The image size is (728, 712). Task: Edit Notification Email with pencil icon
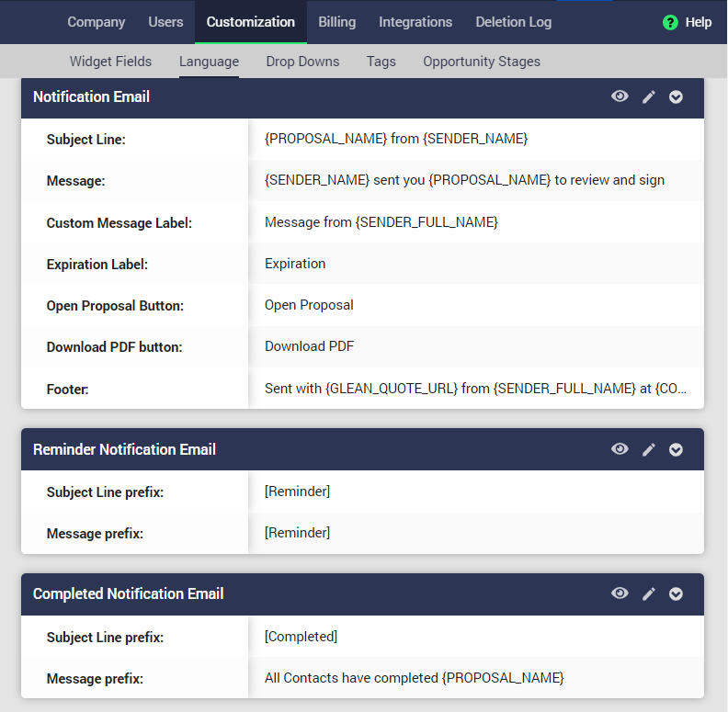pyautogui.click(x=649, y=96)
